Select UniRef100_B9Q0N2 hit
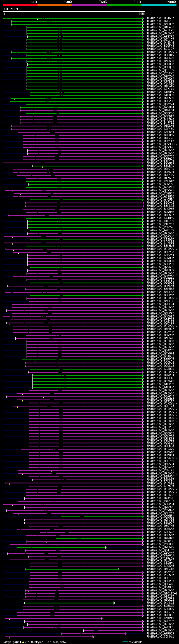The width and height of the screenshot is (179, 644). pos(161,203)
